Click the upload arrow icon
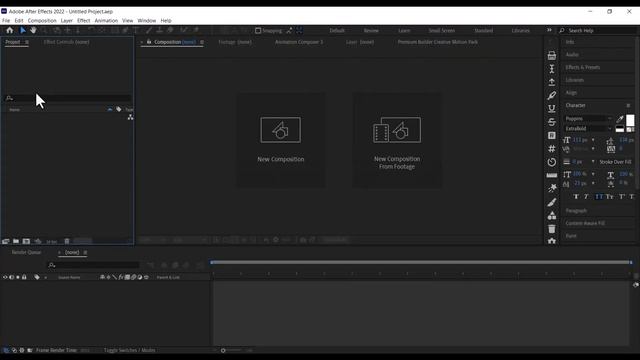Image resolution: width=640 pixels, height=360 pixels. [552, 82]
